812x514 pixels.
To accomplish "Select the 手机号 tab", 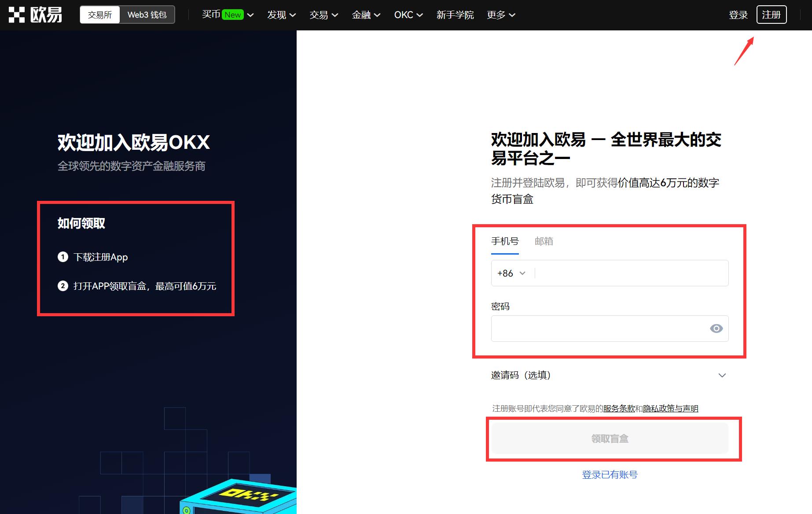I will pyautogui.click(x=505, y=241).
